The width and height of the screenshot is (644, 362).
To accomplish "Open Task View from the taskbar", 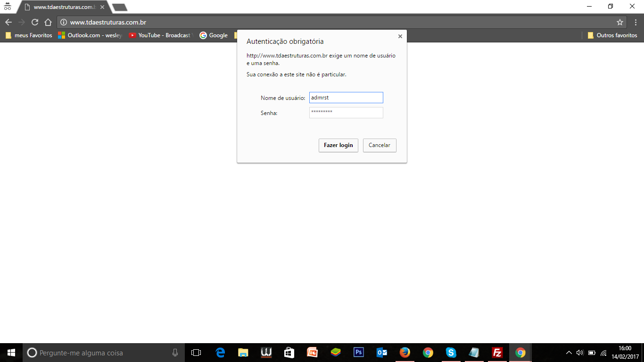I will 196,353.
